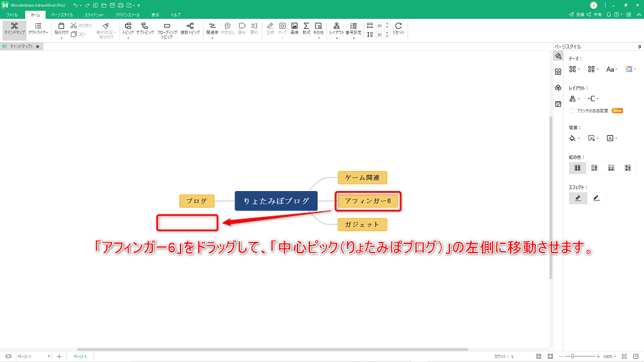Select the straight-line effect style
This screenshot has height=362, width=644.
coord(578,198)
